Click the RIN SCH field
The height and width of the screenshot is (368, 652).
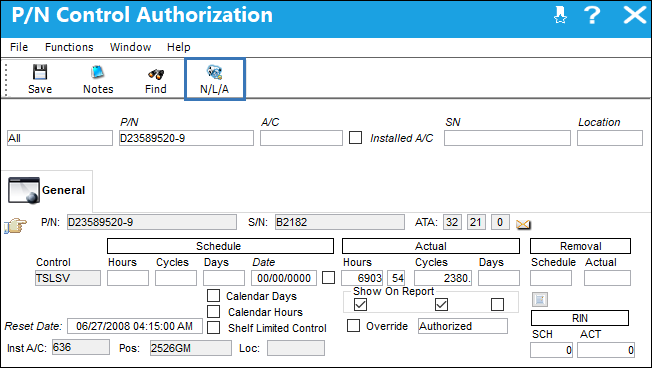point(551,350)
